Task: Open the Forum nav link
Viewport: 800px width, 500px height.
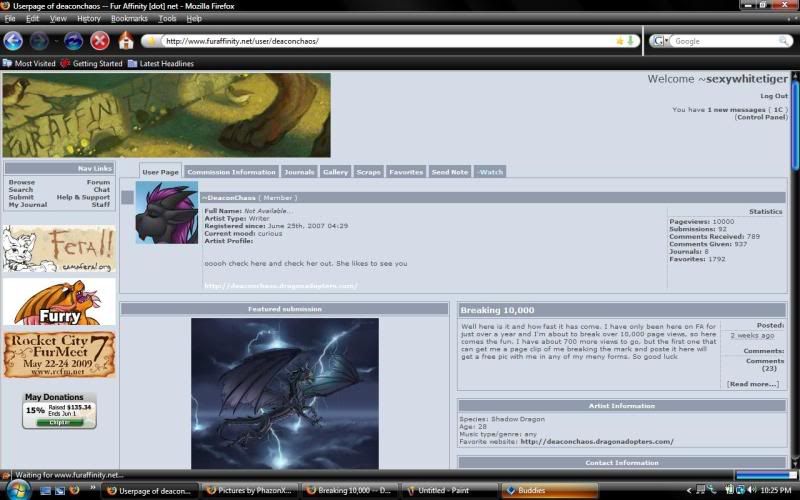Action: click(x=98, y=182)
